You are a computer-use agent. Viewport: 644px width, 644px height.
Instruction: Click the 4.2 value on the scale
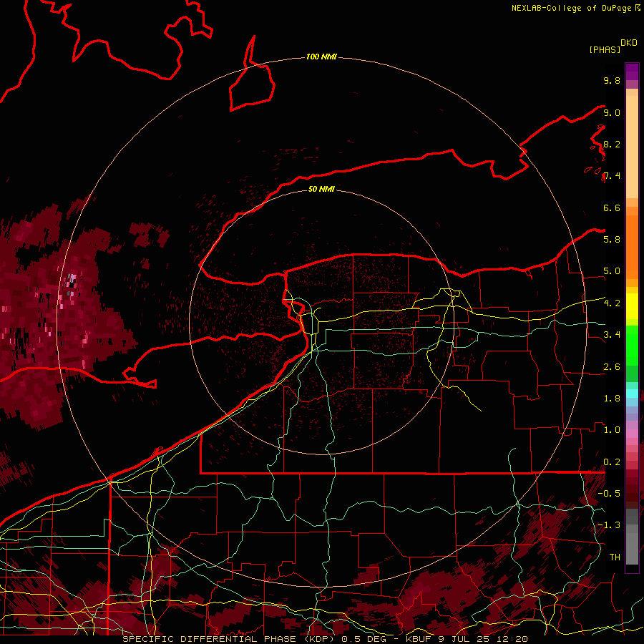coord(612,303)
